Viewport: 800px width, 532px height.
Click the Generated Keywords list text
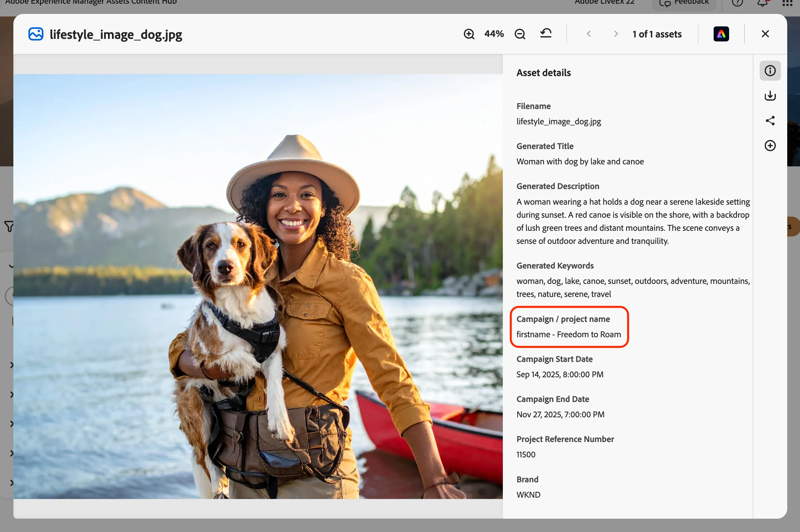pyautogui.click(x=633, y=287)
